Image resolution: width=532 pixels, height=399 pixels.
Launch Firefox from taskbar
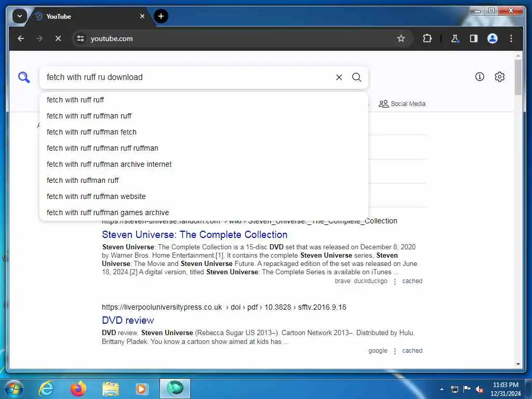pos(78,389)
